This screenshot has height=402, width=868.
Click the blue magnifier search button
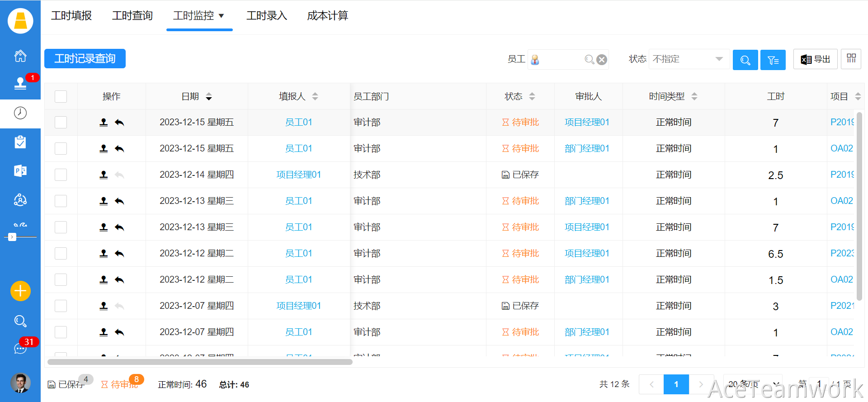745,60
